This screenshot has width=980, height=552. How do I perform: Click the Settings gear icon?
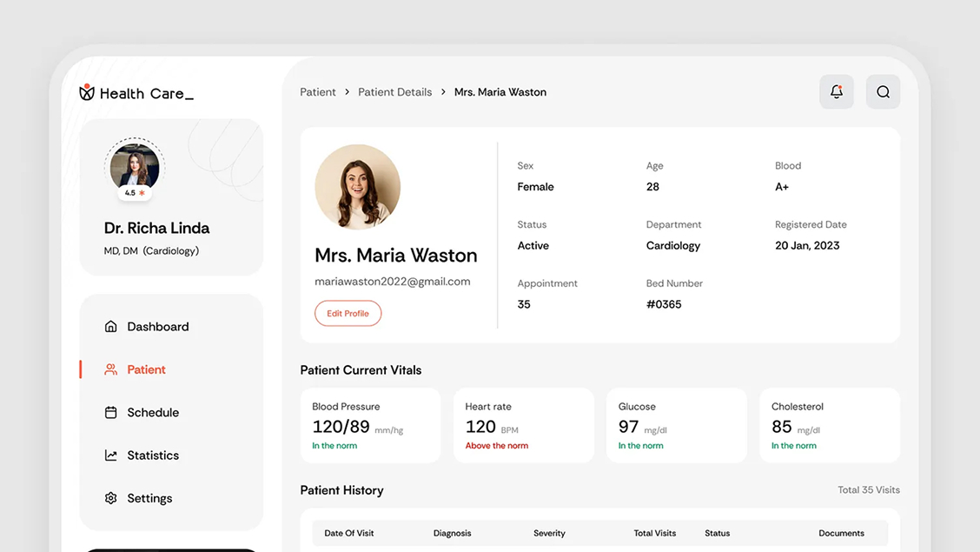[x=111, y=498]
